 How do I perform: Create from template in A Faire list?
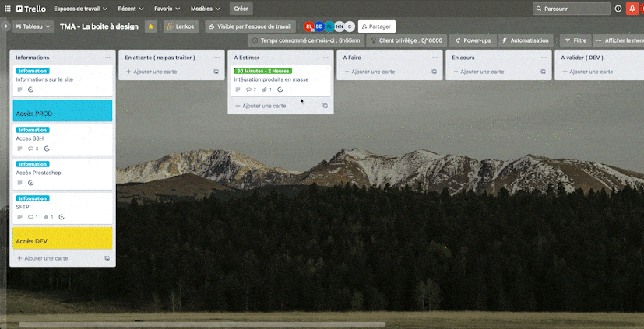click(x=434, y=72)
